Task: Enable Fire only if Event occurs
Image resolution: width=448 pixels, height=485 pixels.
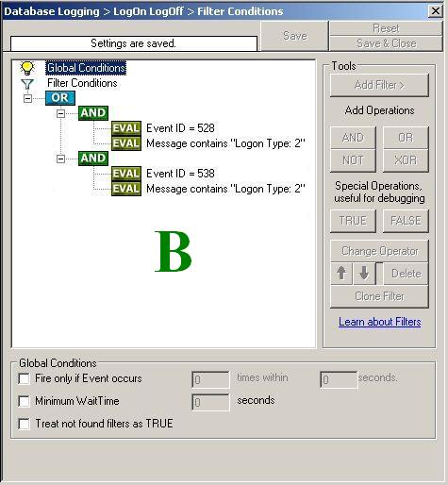Action: (x=25, y=378)
